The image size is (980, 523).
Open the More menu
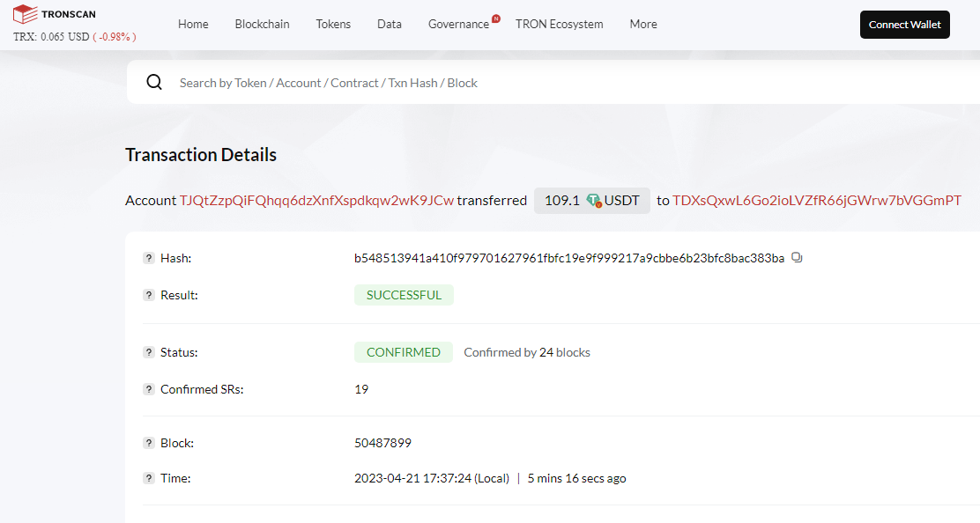pyautogui.click(x=643, y=25)
